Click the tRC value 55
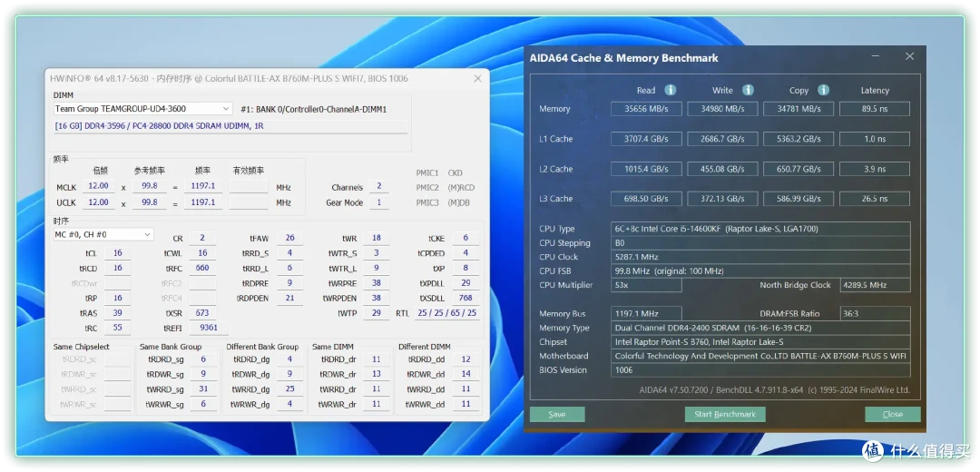 click(117, 329)
